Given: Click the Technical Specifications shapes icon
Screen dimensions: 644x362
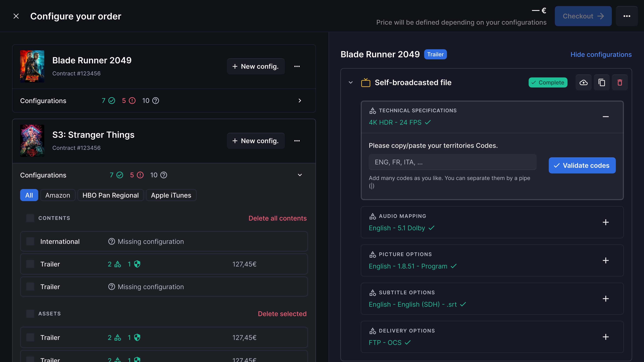Looking at the screenshot, I should [372, 110].
